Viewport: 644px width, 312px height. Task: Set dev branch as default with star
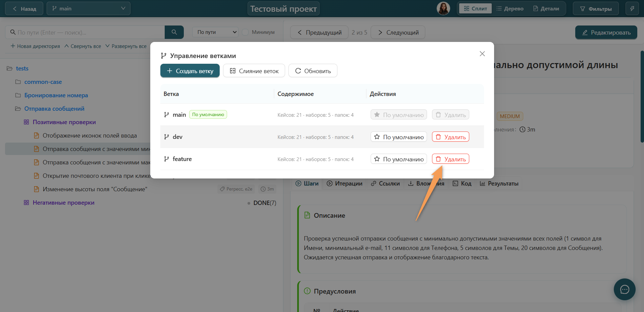click(x=398, y=137)
